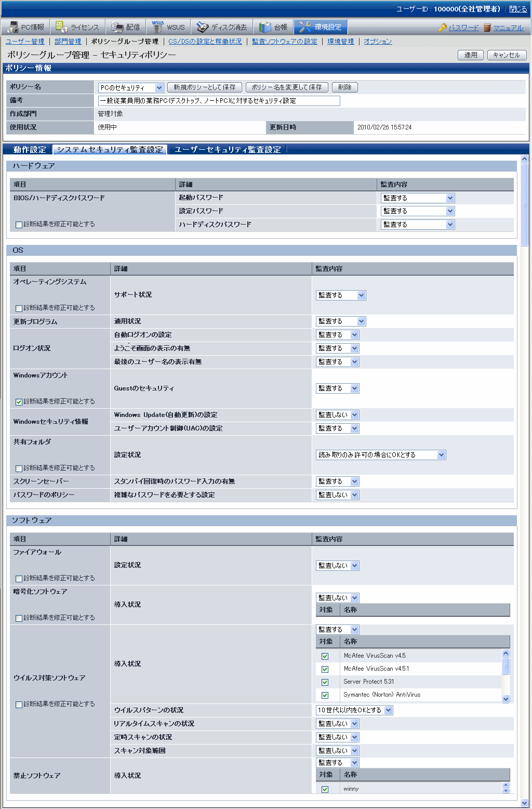Toggle ファイアウォール 診断結果を修正可能とする checkbox
This screenshot has width=532, height=809.
click(19, 579)
